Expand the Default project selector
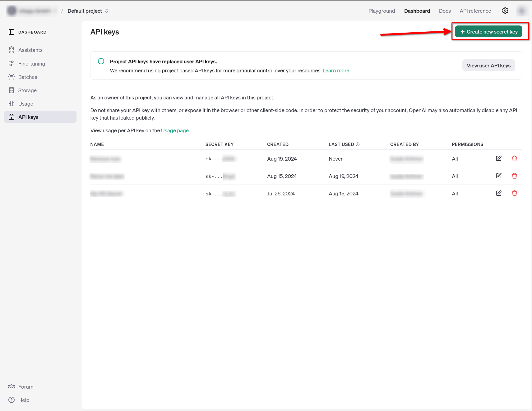This screenshot has width=532, height=411. [88, 11]
